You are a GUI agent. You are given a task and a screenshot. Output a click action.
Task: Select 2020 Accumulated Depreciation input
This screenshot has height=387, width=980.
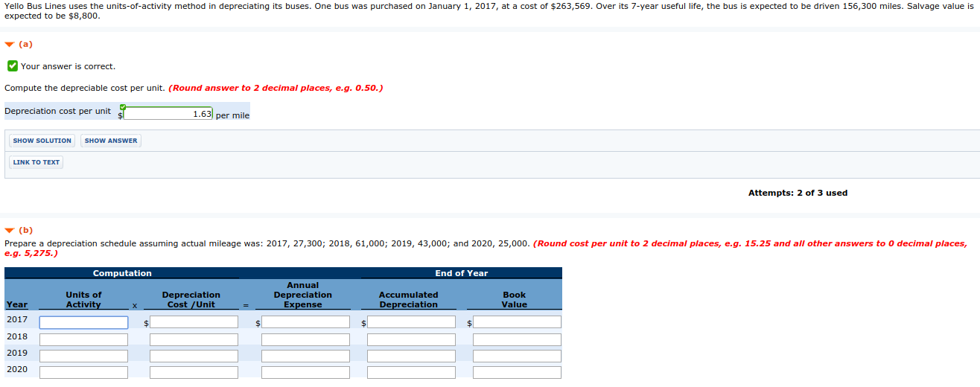coord(411,372)
